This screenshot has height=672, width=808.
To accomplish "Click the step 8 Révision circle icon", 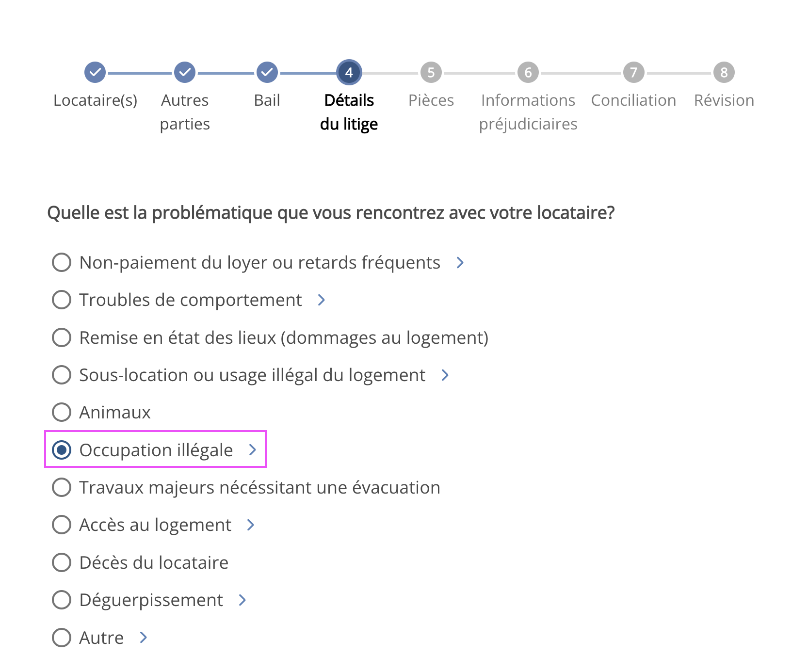I will click(724, 73).
